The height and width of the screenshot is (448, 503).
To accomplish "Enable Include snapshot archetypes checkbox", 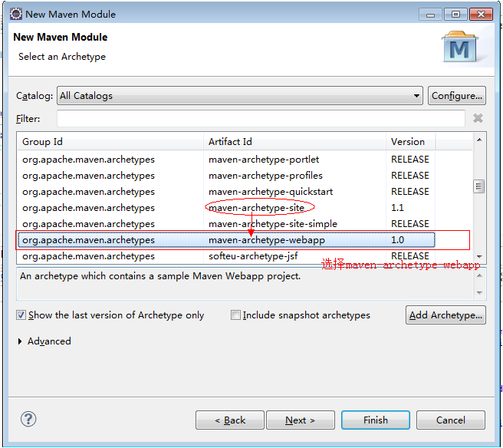I will (235, 315).
